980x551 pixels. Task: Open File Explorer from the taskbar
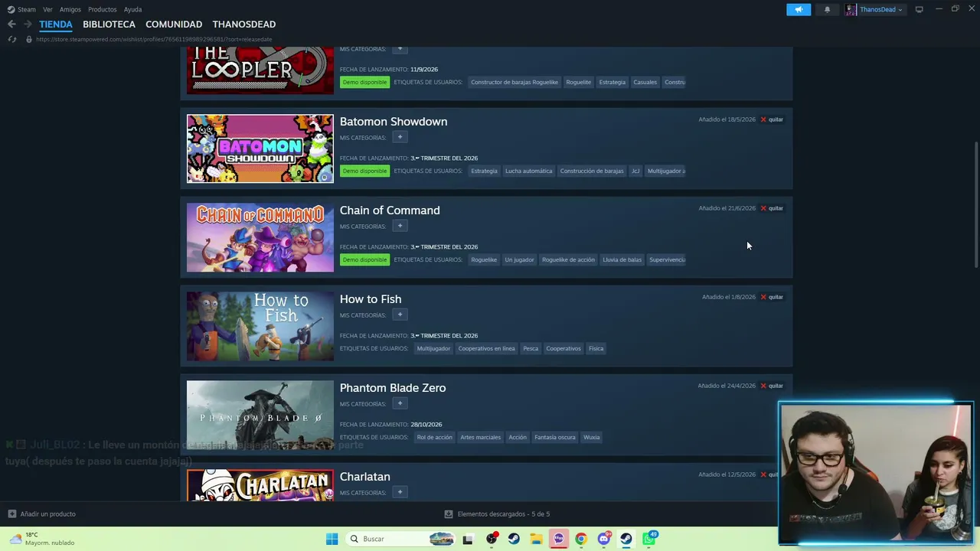[x=536, y=539]
